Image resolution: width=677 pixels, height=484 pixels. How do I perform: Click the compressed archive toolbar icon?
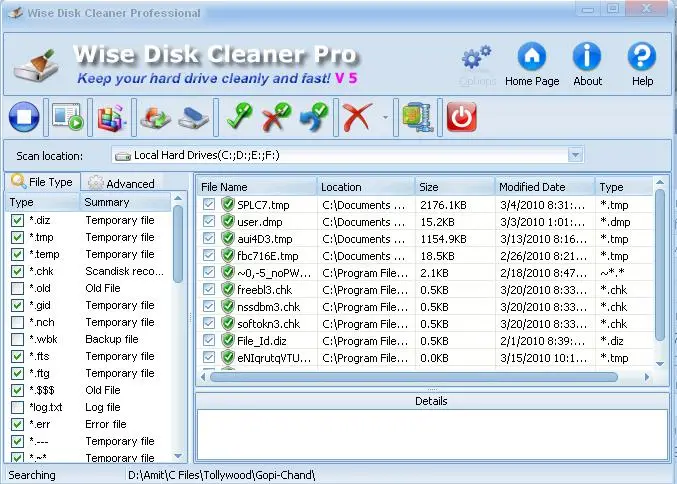coord(417,117)
